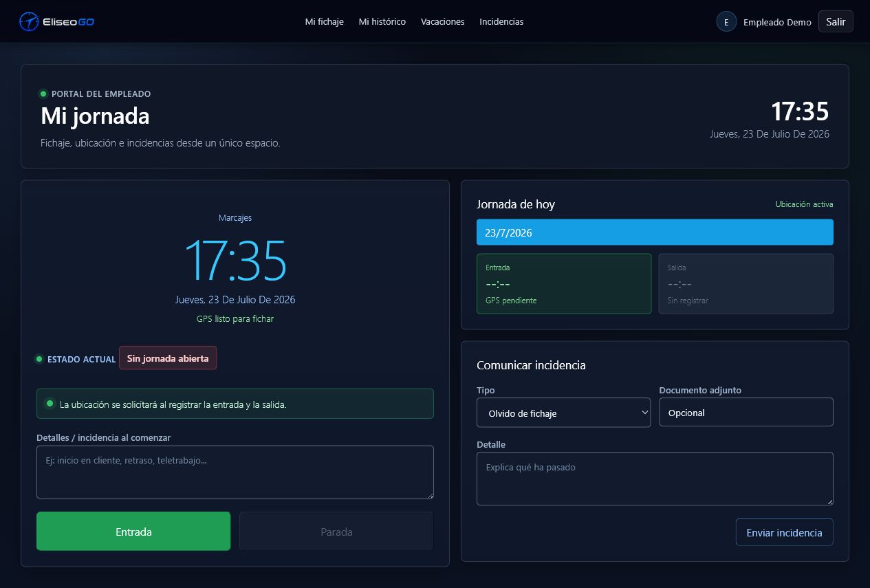Viewport: 870px width, 588px height.
Task: Send the report with Enviar incidencia
Action: click(784, 532)
